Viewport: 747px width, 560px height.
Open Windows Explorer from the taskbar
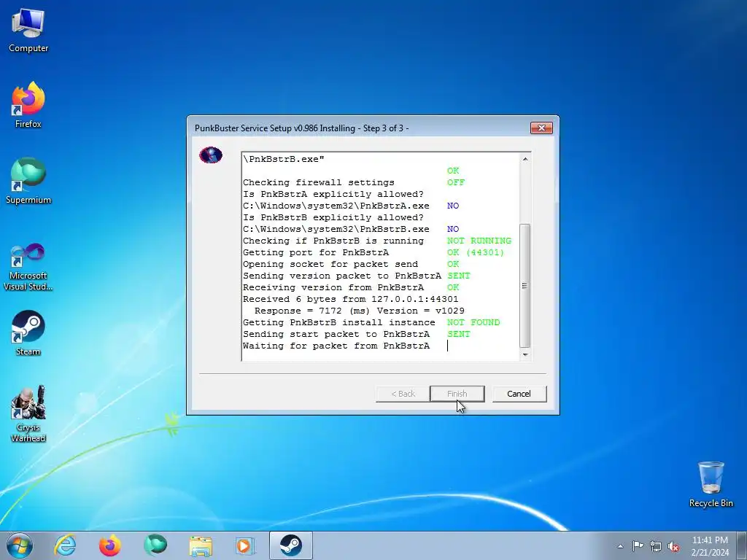201,545
